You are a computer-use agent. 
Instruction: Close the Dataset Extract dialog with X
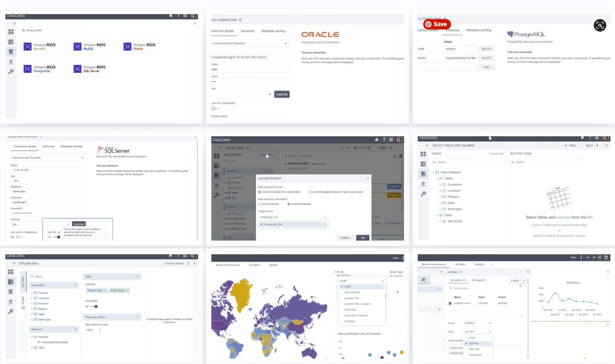click(368, 178)
